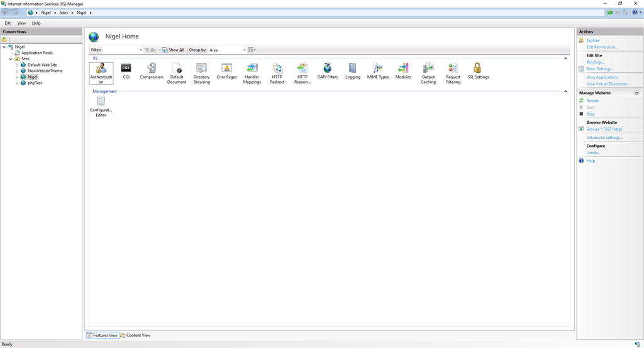Image resolution: width=644 pixels, height=348 pixels.
Task: Open Compression settings
Action: coord(152,71)
